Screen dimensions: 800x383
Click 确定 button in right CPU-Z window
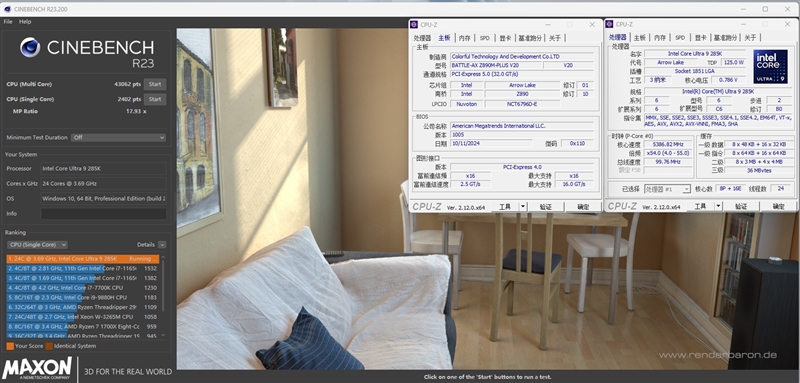[779, 207]
